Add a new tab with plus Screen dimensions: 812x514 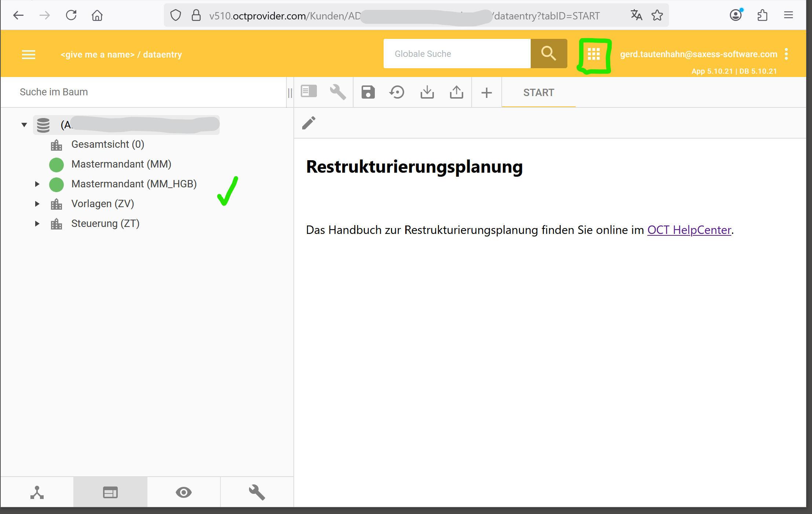pos(486,92)
